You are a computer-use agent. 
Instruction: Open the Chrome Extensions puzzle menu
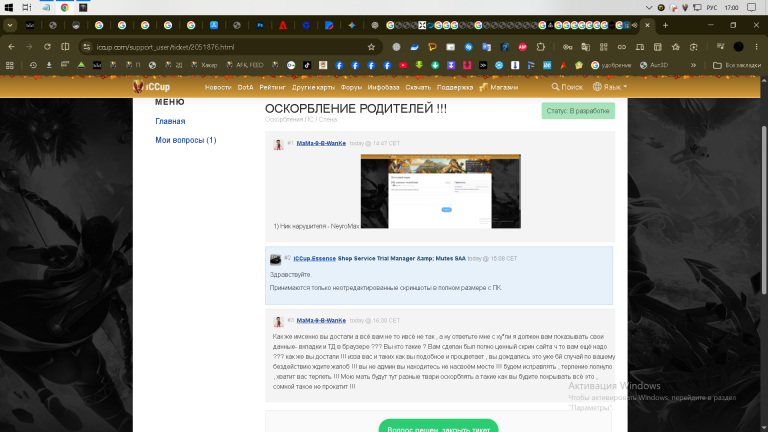(541, 47)
